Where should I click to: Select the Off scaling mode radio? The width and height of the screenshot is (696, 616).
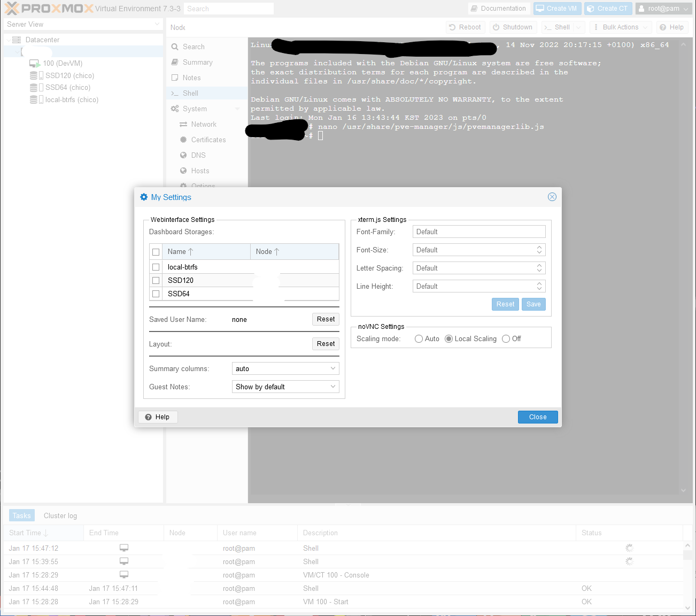pyautogui.click(x=506, y=339)
